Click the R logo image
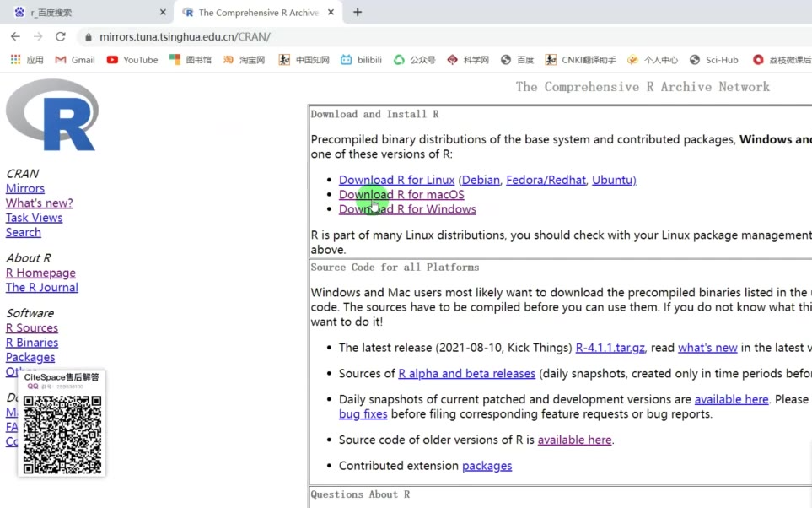The width and height of the screenshot is (812, 508). pos(51,115)
